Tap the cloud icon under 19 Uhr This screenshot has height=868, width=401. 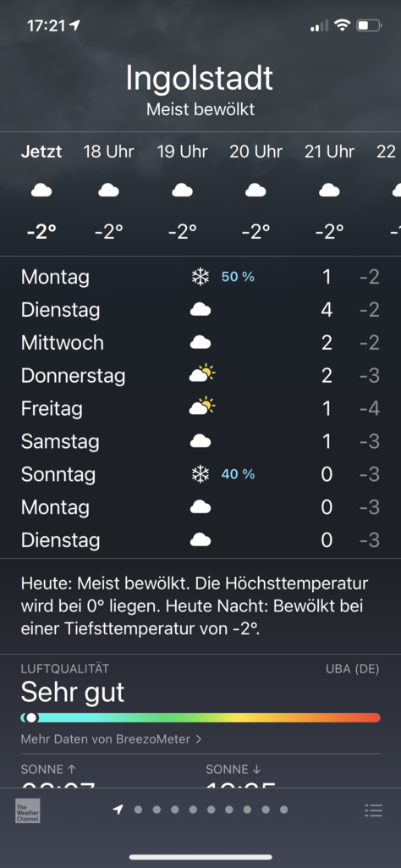coord(182,191)
